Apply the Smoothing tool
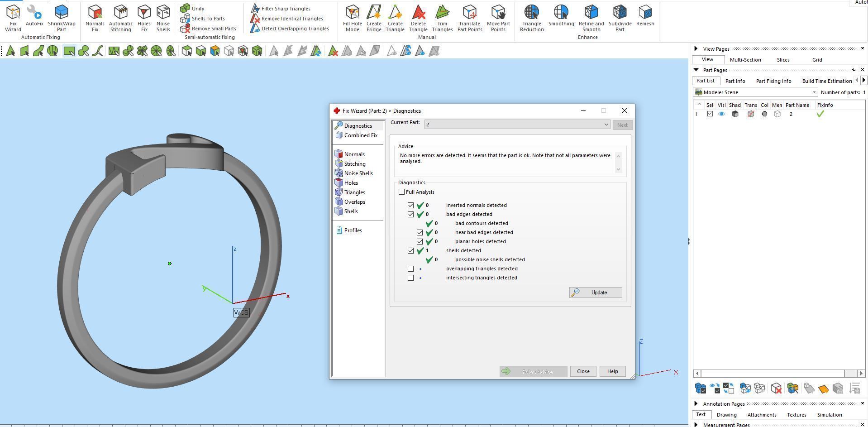868x427 pixels. (561, 16)
